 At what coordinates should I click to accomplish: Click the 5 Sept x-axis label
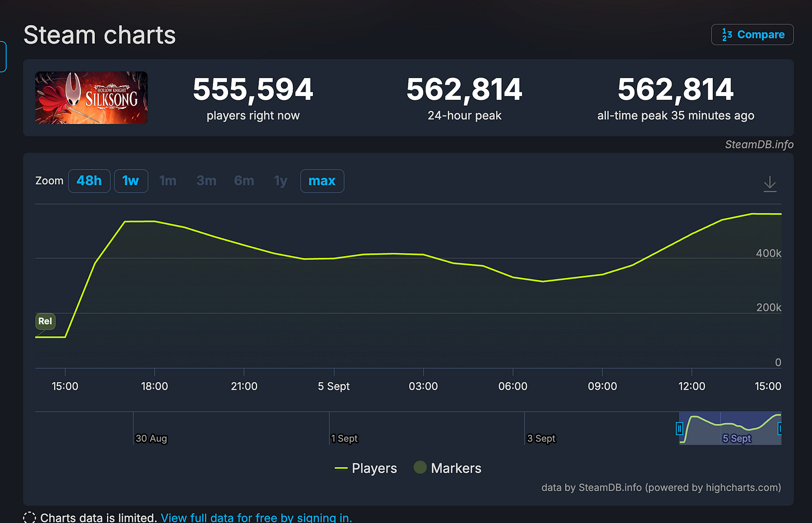coord(333,386)
